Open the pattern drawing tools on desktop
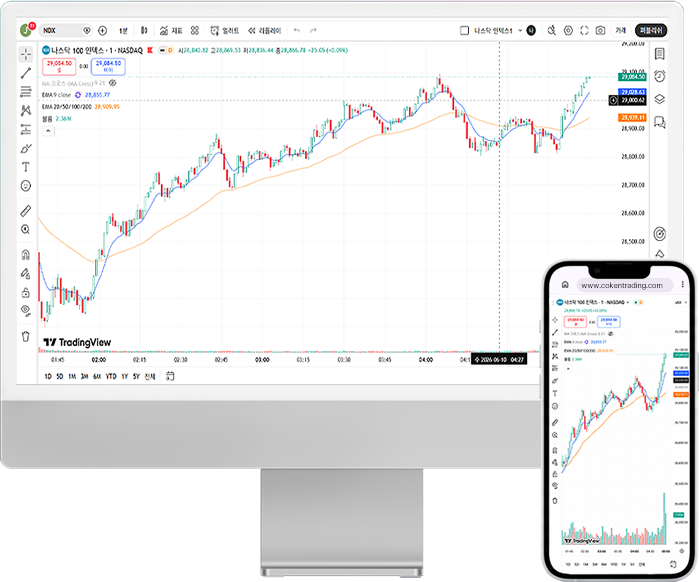 coord(26,111)
